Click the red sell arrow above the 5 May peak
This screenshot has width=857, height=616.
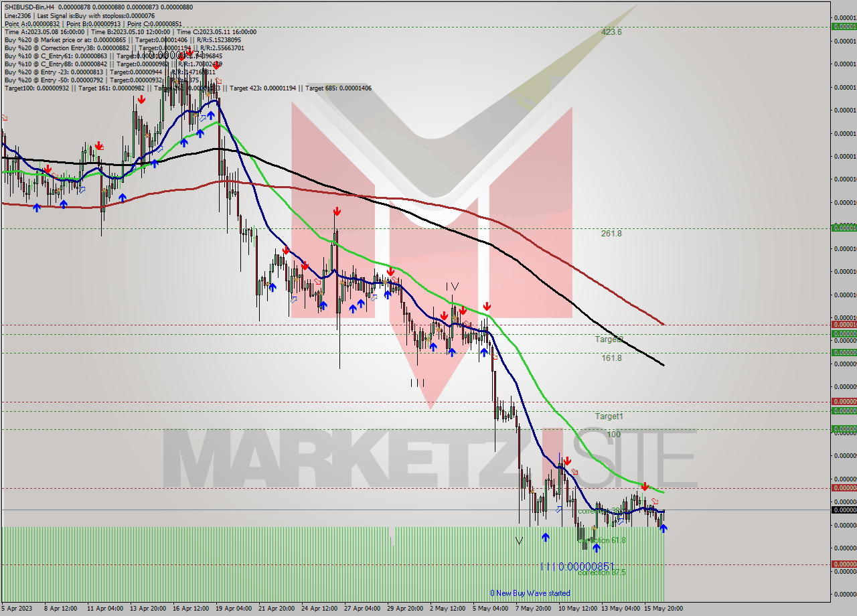(x=487, y=307)
